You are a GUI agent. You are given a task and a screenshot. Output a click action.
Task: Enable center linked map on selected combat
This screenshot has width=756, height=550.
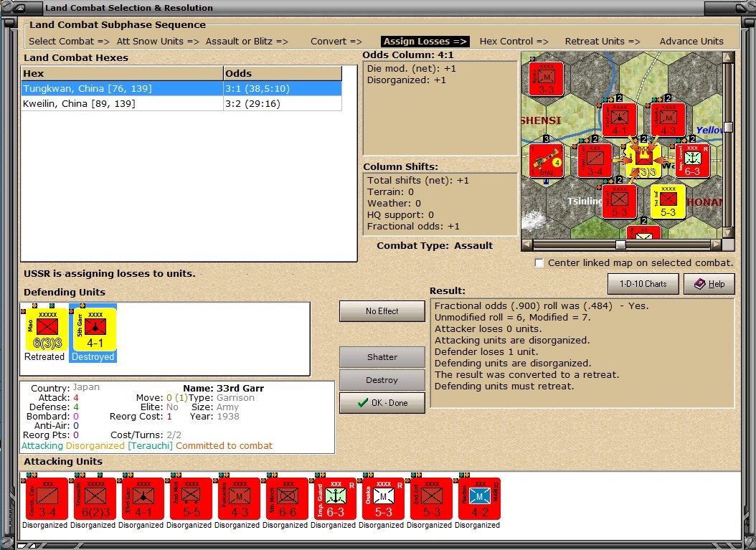(539, 263)
